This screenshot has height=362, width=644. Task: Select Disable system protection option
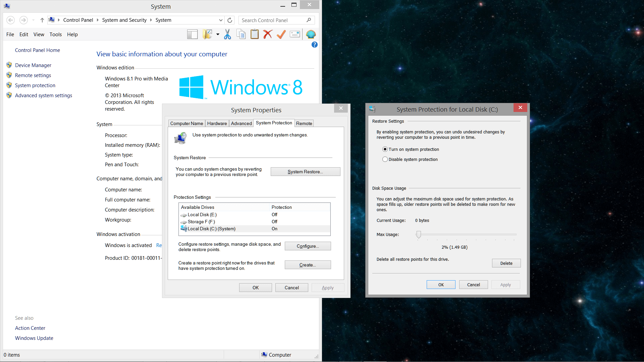tap(385, 159)
